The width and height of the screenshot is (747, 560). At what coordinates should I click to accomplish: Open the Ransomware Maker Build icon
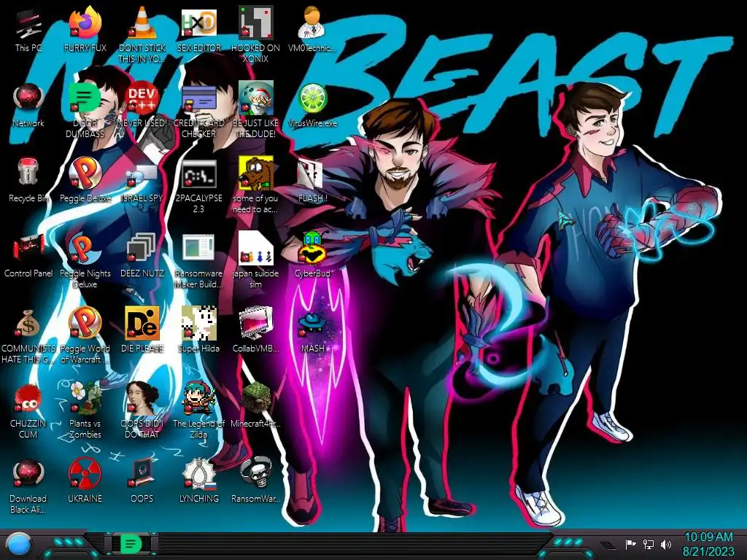(x=198, y=248)
